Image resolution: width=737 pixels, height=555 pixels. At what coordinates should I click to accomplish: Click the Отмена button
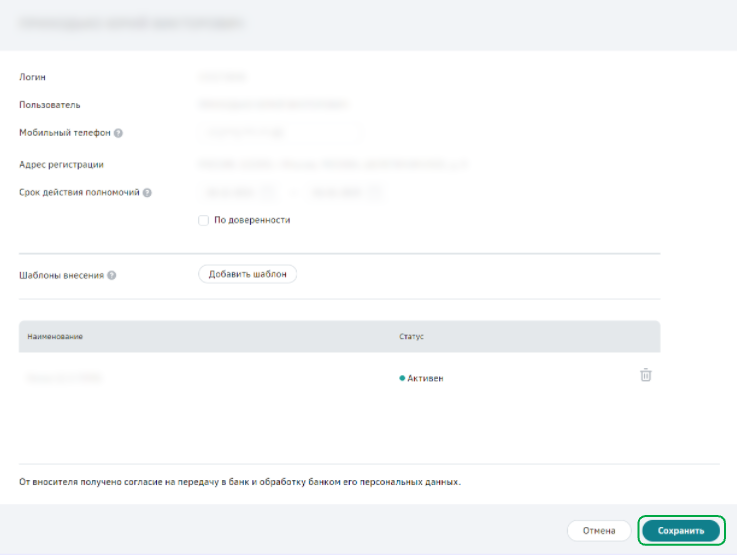tap(598, 530)
